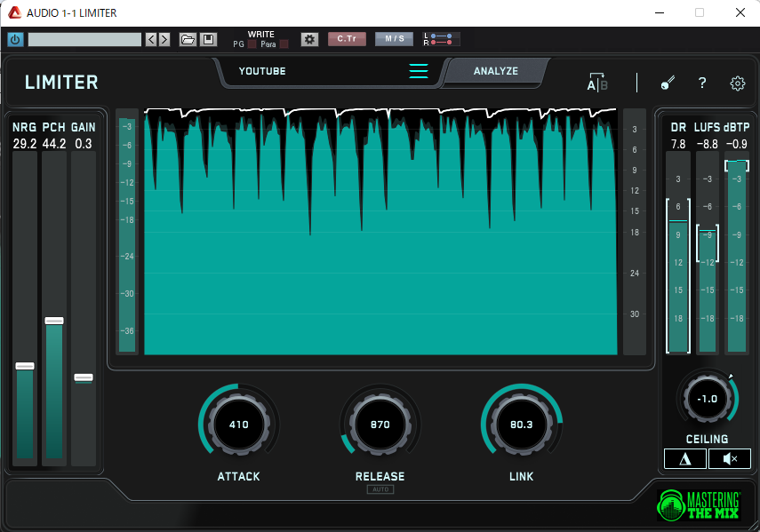Select the CEILING knob showing -1.0
The width and height of the screenshot is (760, 532).
pyautogui.click(x=708, y=399)
